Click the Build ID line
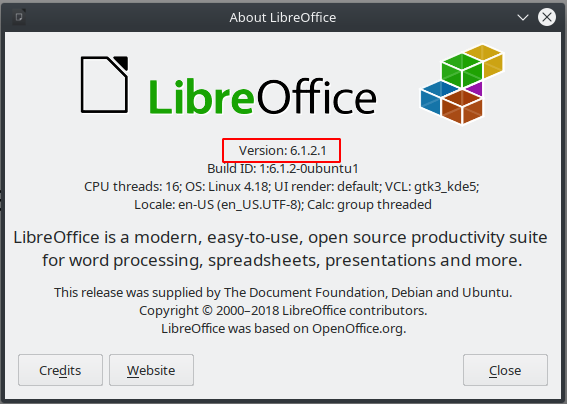This screenshot has height=404, width=567. pos(283,169)
